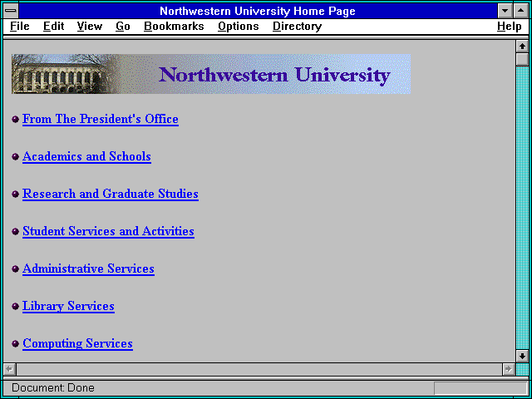The image size is (532, 399).
Task: Click the bullet beside Student Services and Activities
Action: click(x=15, y=231)
